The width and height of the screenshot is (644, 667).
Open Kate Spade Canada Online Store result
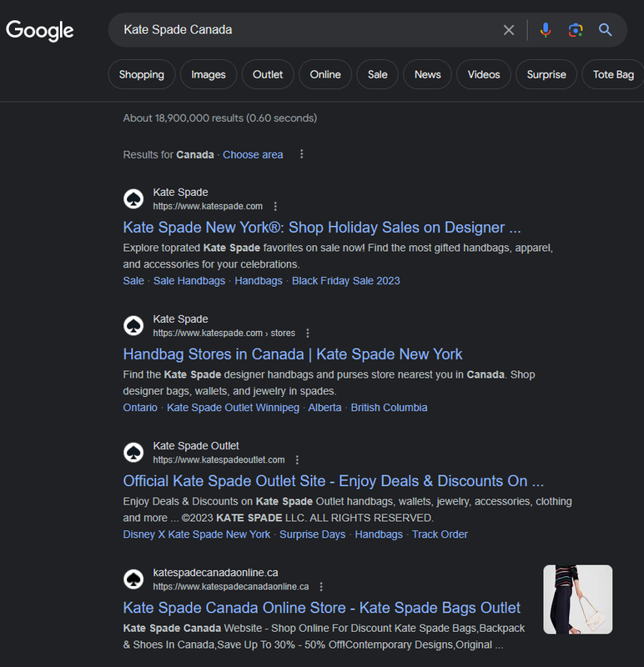point(321,608)
